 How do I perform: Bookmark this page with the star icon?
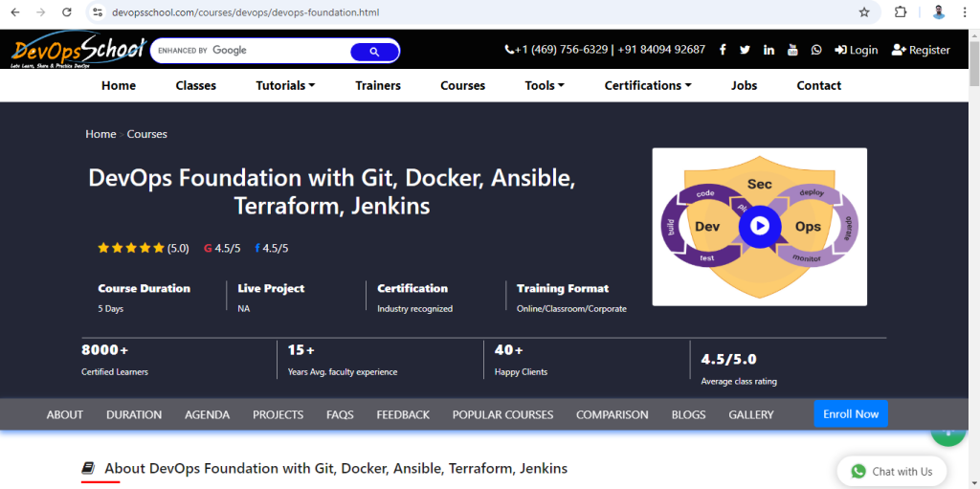coord(864,11)
